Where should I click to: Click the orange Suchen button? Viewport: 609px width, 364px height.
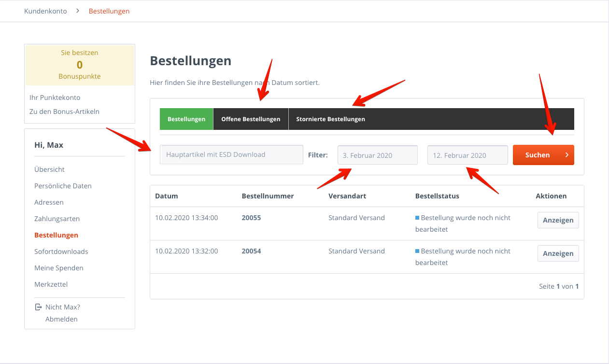(x=543, y=155)
